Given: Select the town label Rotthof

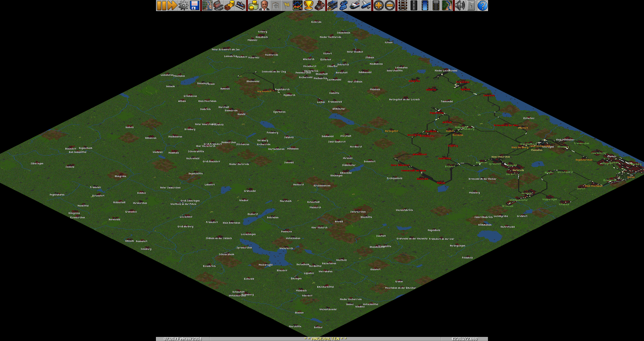Looking at the screenshot, I should pos(318,328).
